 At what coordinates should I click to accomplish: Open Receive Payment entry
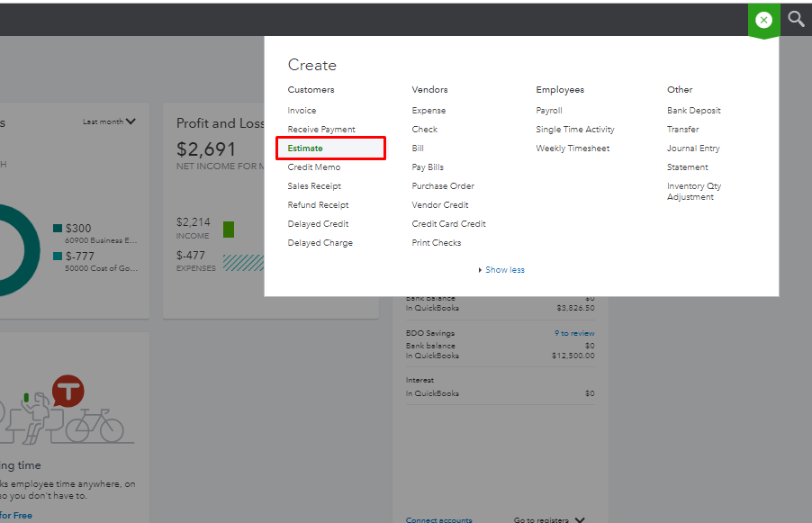click(x=321, y=130)
